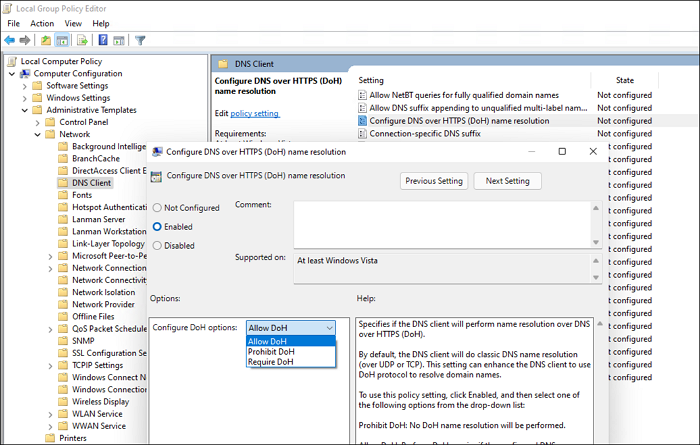
Task: Click the Up One Level folder icon
Action: (x=46, y=40)
